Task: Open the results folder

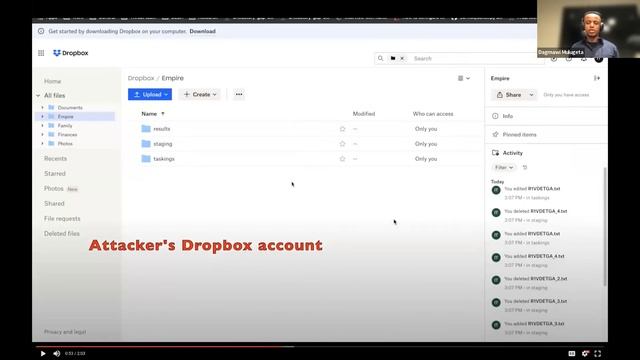Action: (162, 129)
